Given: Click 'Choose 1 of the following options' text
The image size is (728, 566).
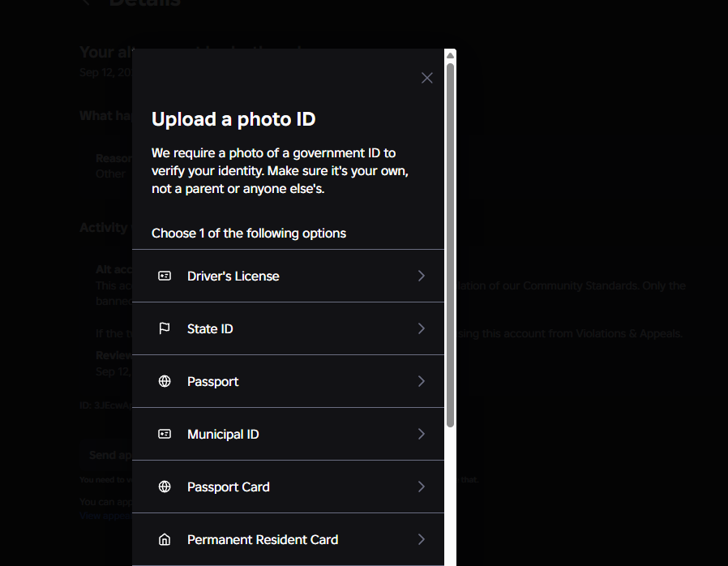Looking at the screenshot, I should pos(248,233).
